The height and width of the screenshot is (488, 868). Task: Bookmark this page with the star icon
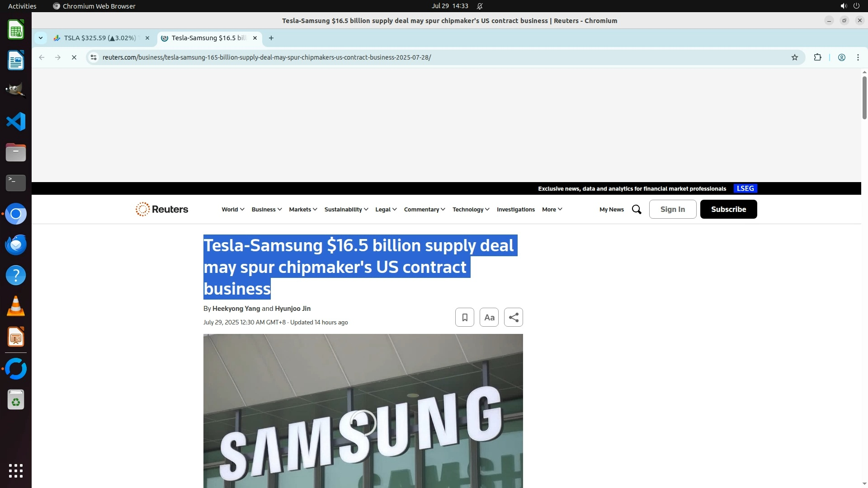click(795, 57)
